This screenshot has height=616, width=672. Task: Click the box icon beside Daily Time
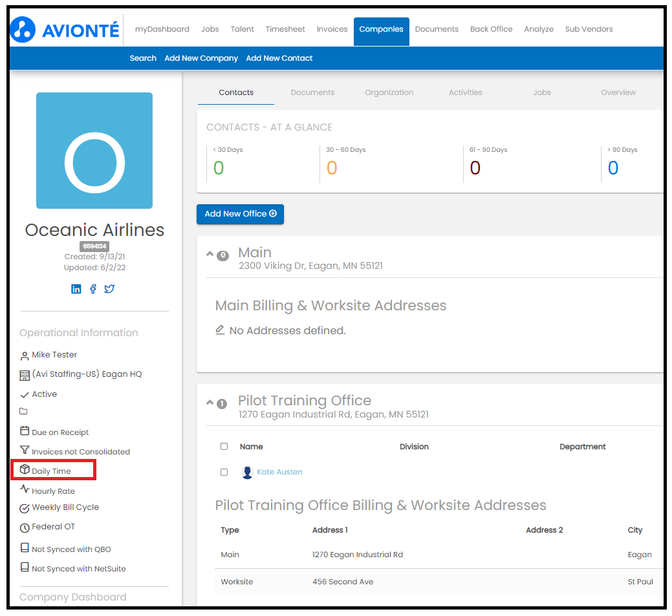(25, 469)
